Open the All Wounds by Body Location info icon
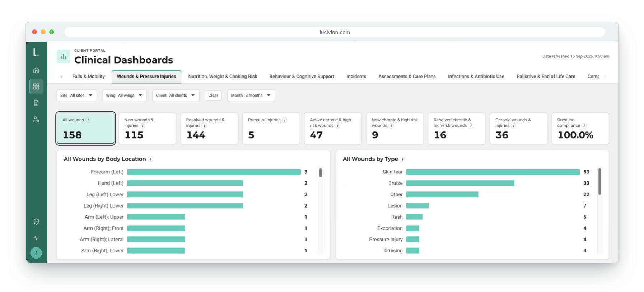644x292 pixels. click(150, 159)
